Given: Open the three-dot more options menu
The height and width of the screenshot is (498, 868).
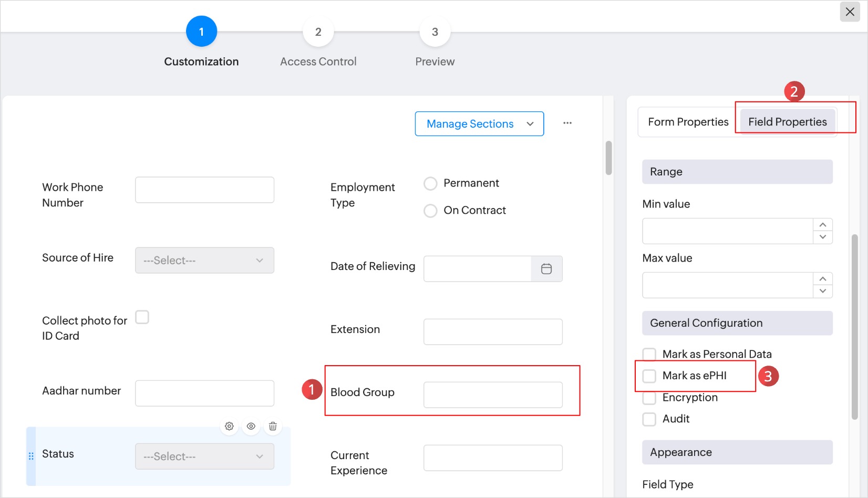Looking at the screenshot, I should coord(567,123).
